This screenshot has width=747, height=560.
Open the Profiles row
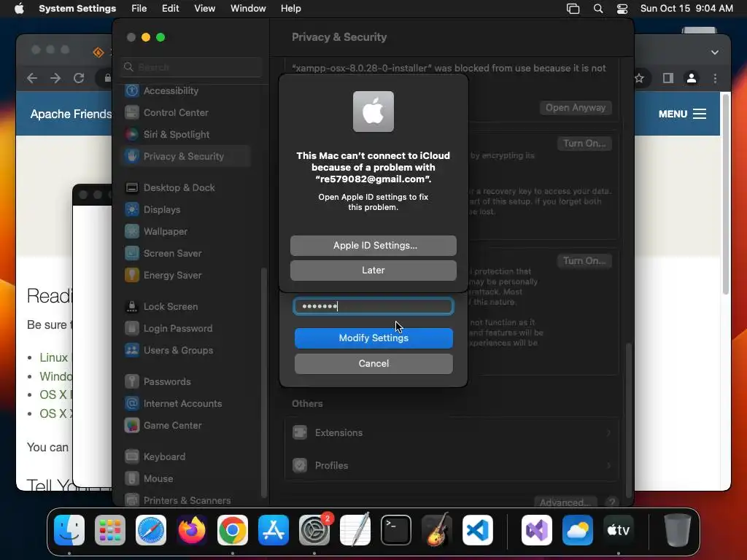(x=451, y=465)
